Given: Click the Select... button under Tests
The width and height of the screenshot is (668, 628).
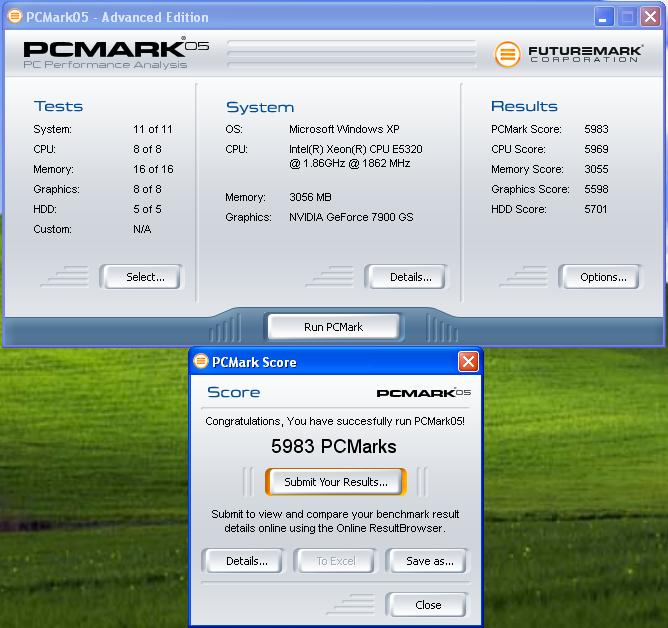Looking at the screenshot, I should tap(142, 277).
